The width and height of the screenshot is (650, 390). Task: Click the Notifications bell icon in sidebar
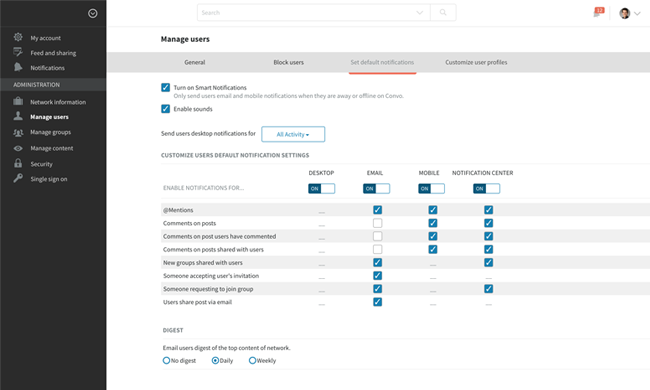(18, 67)
